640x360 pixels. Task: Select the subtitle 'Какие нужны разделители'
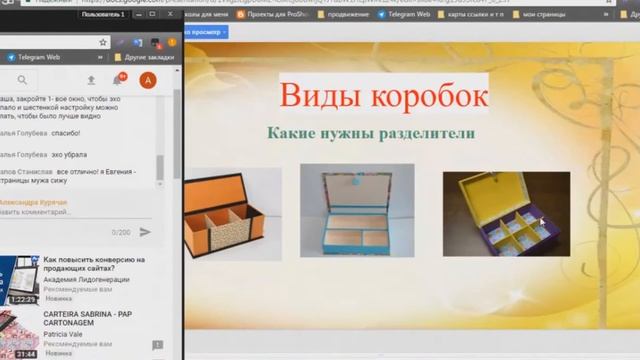click(x=371, y=133)
